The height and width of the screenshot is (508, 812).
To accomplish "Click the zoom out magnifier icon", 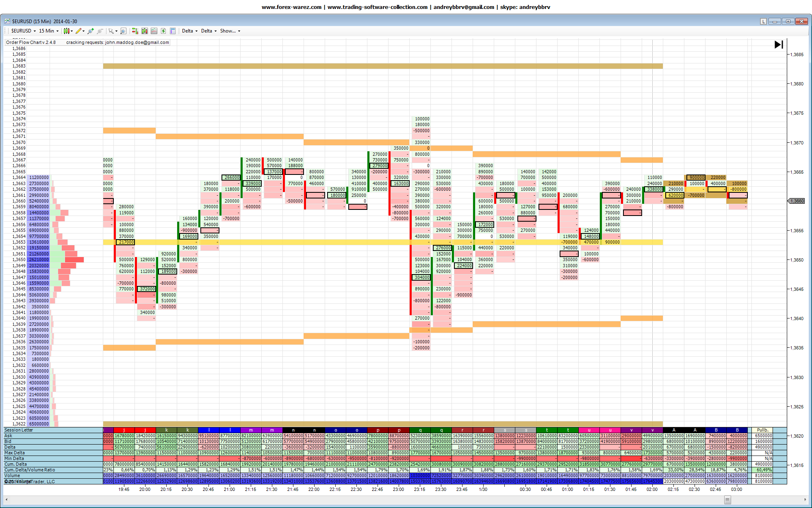I will point(100,31).
